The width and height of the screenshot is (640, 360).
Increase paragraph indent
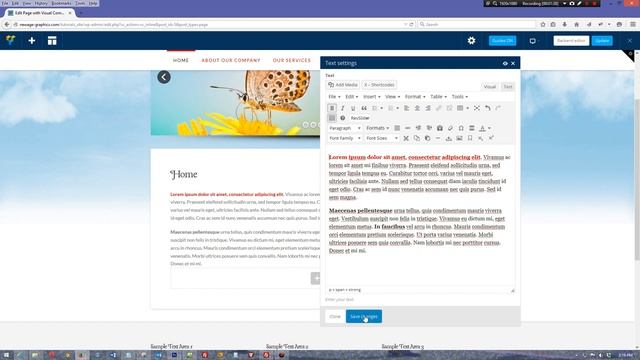(x=429, y=128)
